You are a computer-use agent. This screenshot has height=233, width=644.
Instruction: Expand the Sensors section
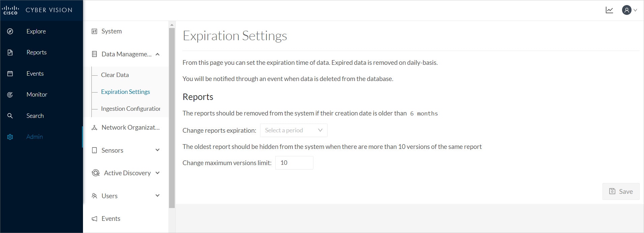158,150
